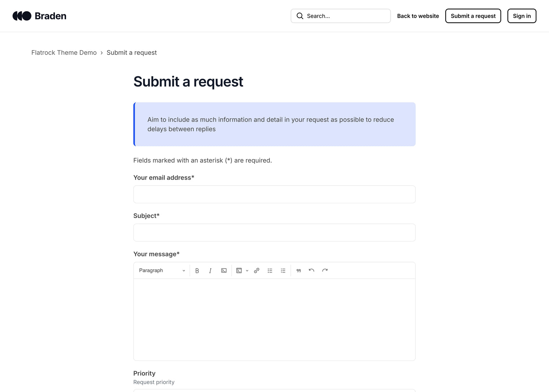Insert a blockquote in the message
This screenshot has height=392, width=549.
[299, 270]
